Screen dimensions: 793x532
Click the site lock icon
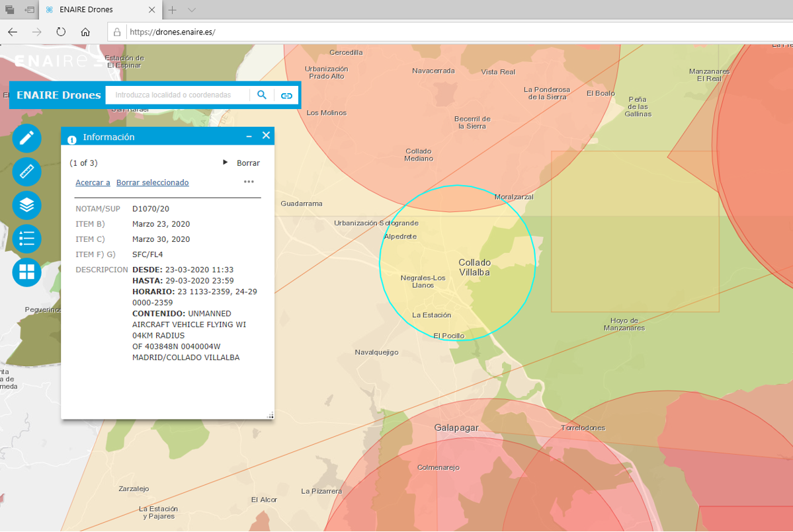[117, 32]
